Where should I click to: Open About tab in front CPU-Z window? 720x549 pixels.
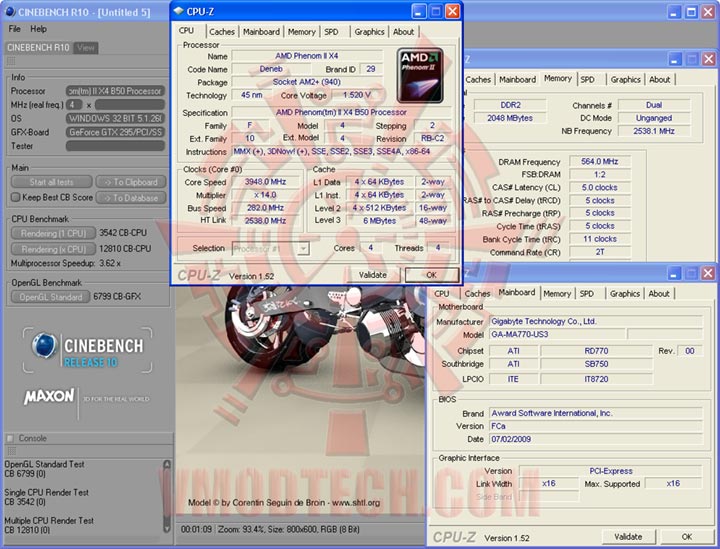pos(403,32)
